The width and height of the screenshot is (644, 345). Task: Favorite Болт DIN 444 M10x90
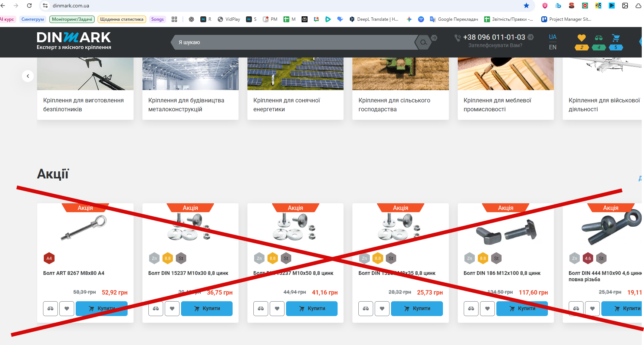[592, 309]
